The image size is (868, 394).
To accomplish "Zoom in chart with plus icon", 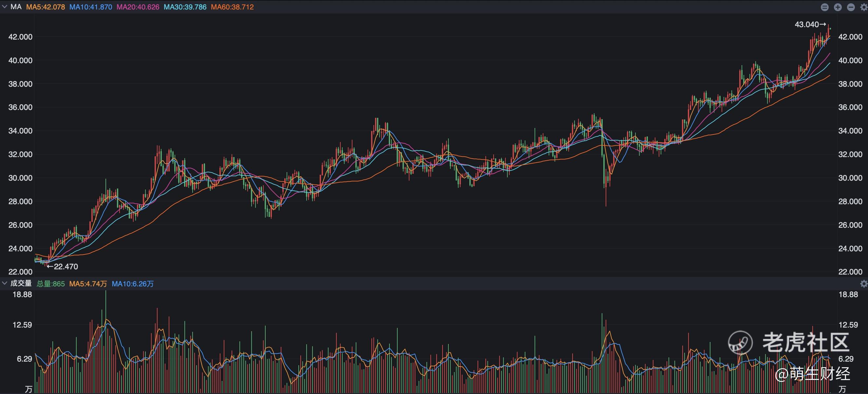I will 838,7.
